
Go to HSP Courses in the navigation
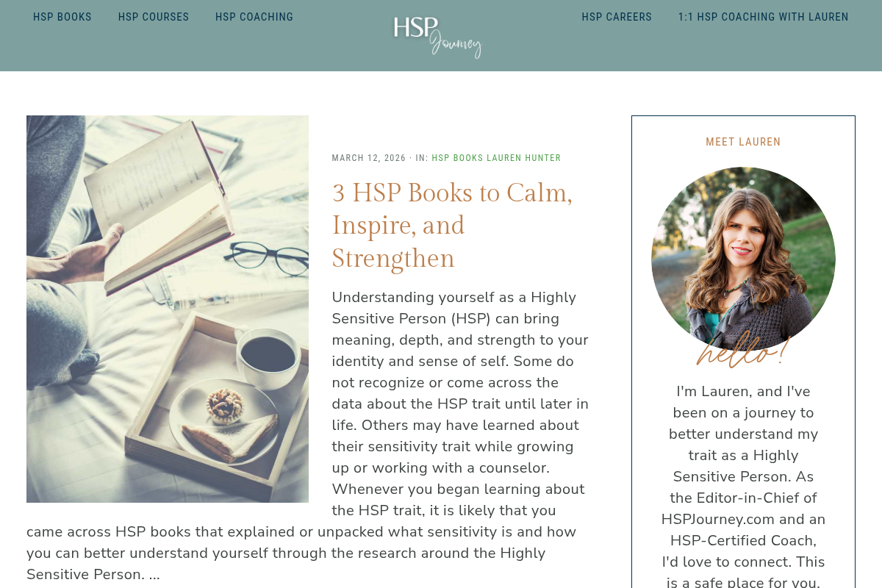click(154, 17)
